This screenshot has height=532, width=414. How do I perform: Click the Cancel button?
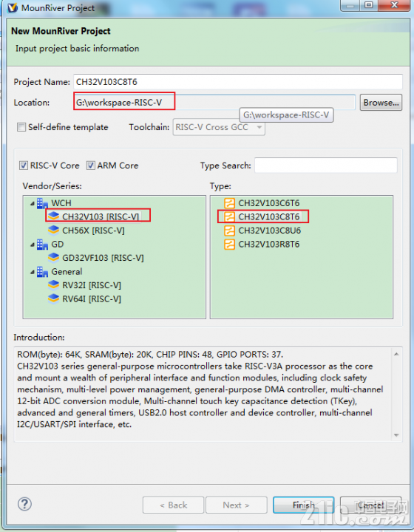click(x=370, y=505)
